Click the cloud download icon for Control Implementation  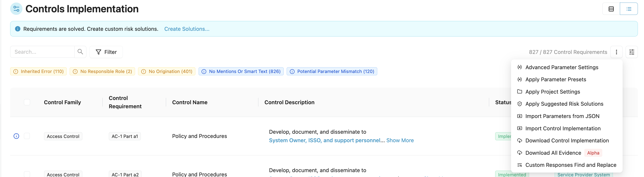point(520,140)
